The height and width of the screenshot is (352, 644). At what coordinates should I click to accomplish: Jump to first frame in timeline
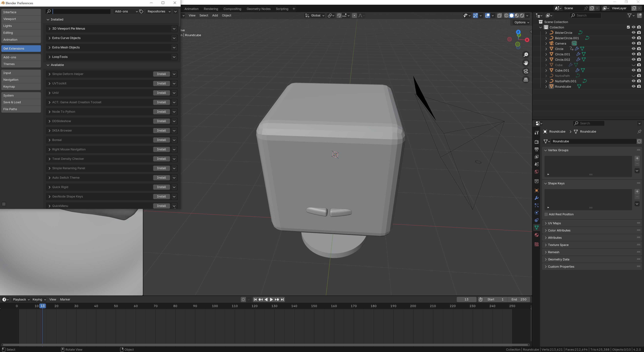point(255,300)
